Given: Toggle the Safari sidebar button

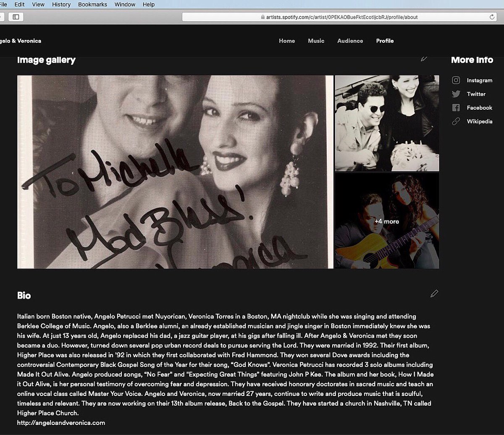Looking at the screenshot, I should 16,17.
